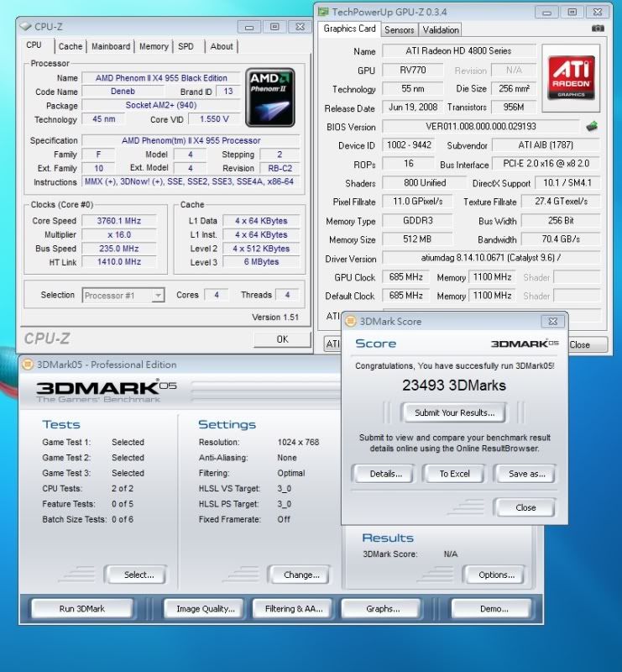622x672 pixels.
Task: Switch to the Sensors tab in GPU-Z
Action: 399,29
